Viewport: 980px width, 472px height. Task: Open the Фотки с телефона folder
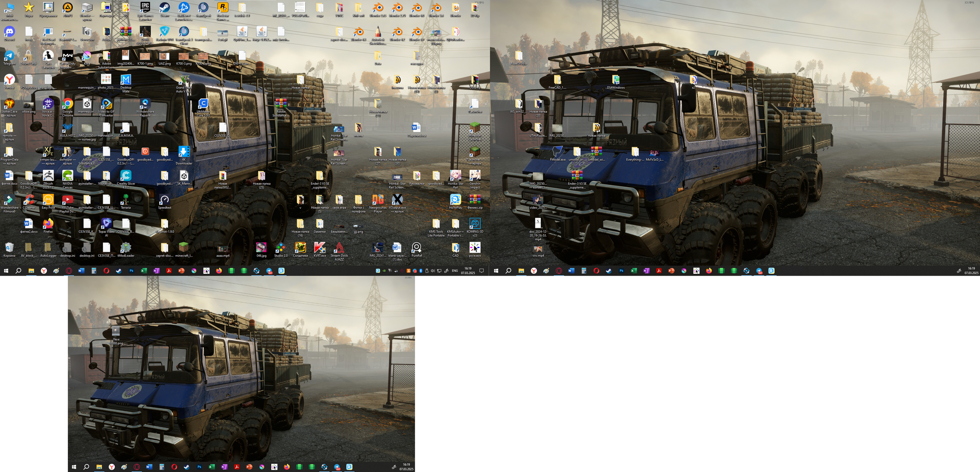[358, 204]
